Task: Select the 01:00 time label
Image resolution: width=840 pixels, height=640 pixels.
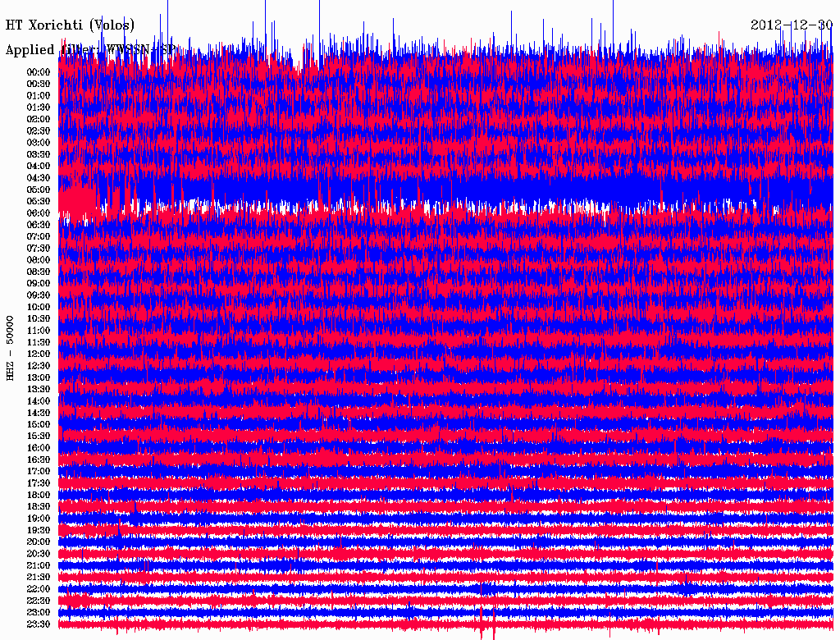Action: [39, 95]
